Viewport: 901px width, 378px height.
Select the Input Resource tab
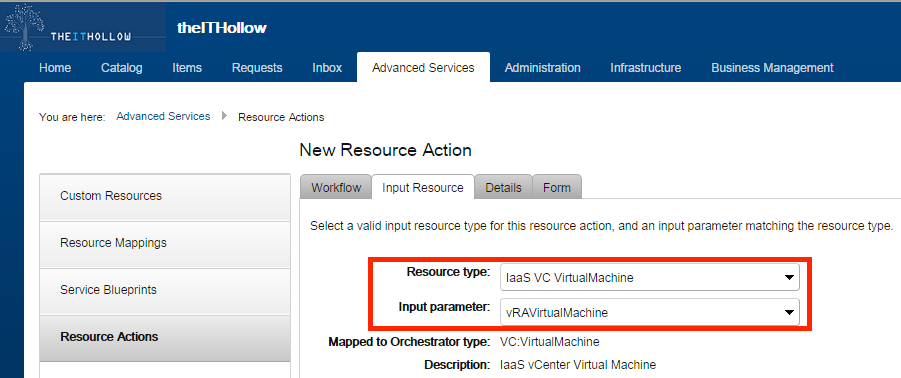tap(423, 187)
